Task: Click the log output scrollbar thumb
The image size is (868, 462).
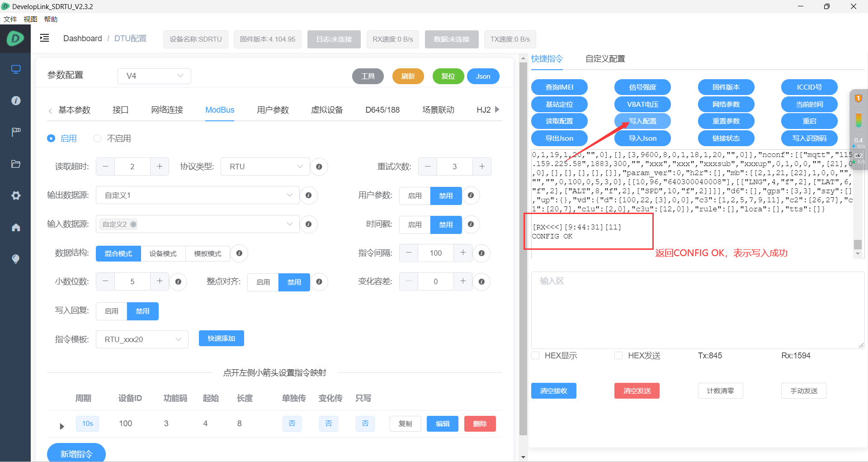Action: point(858,244)
